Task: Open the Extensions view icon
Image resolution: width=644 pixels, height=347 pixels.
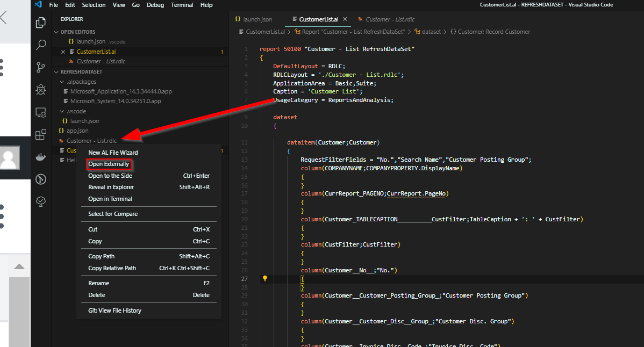Action: 41,134
